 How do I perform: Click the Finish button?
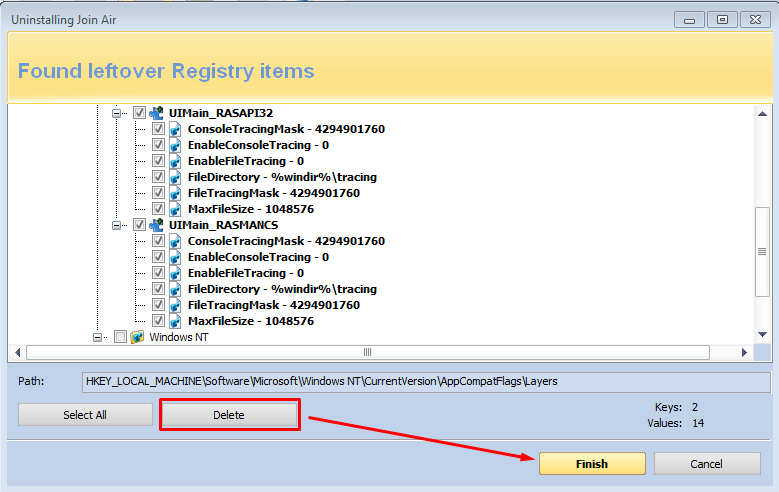pos(592,464)
